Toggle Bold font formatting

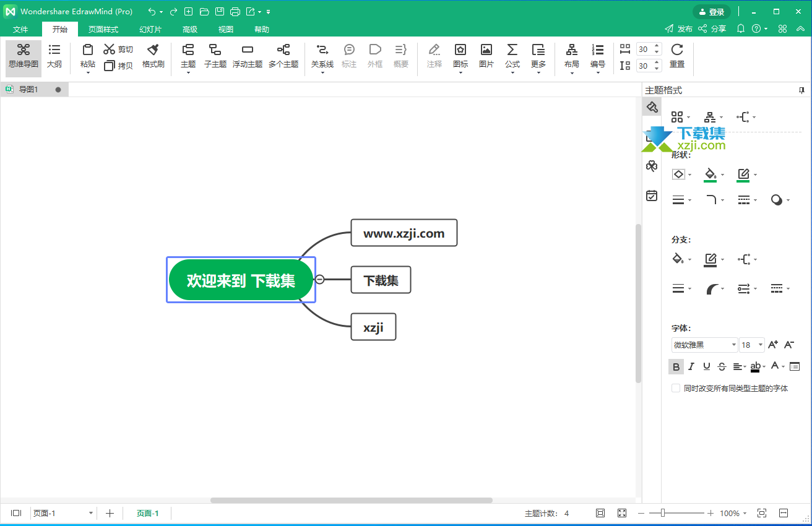(x=676, y=366)
